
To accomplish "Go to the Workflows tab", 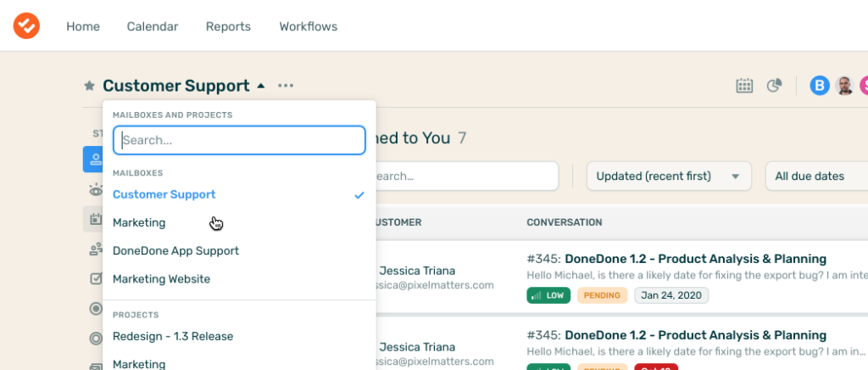I will pos(309,26).
